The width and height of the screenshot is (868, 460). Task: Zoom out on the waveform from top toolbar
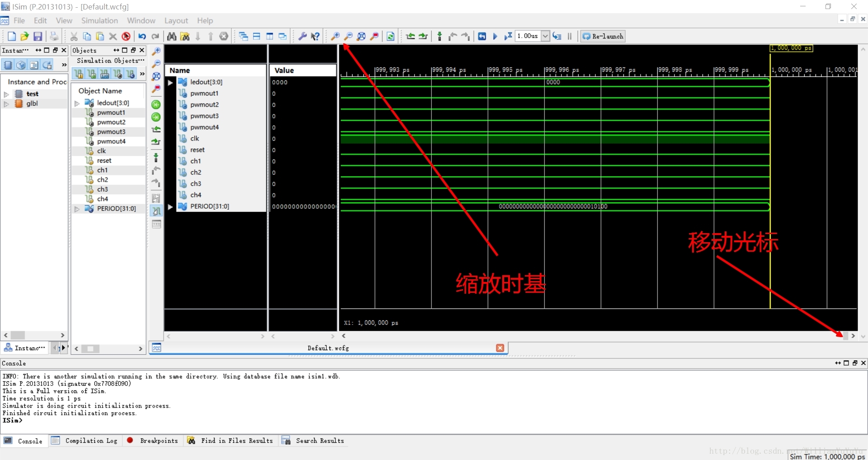(x=349, y=36)
